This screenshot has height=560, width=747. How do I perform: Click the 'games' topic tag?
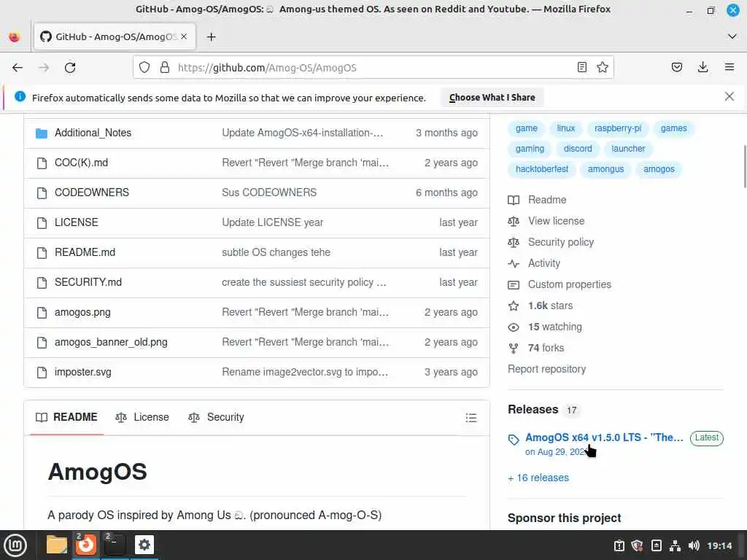pyautogui.click(x=673, y=128)
